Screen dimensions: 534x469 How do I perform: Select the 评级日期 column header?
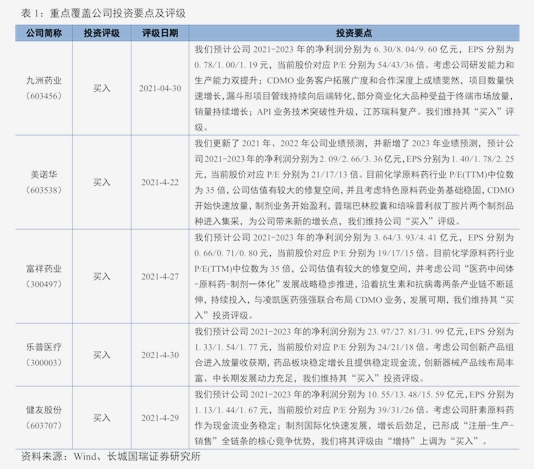click(160, 33)
